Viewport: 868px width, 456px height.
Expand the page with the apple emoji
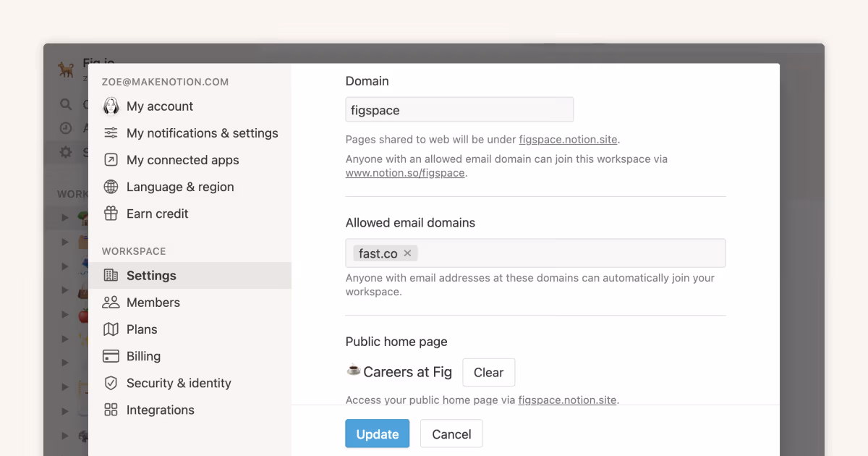click(x=65, y=313)
